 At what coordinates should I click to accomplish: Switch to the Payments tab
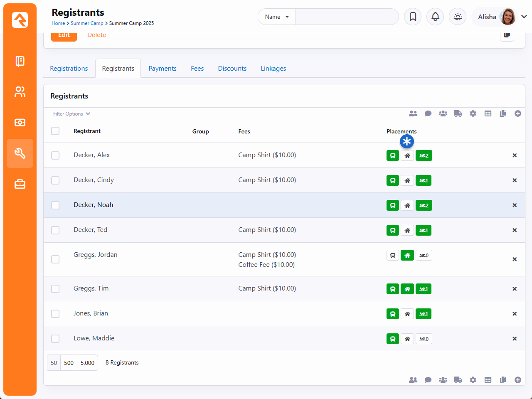[163, 69]
